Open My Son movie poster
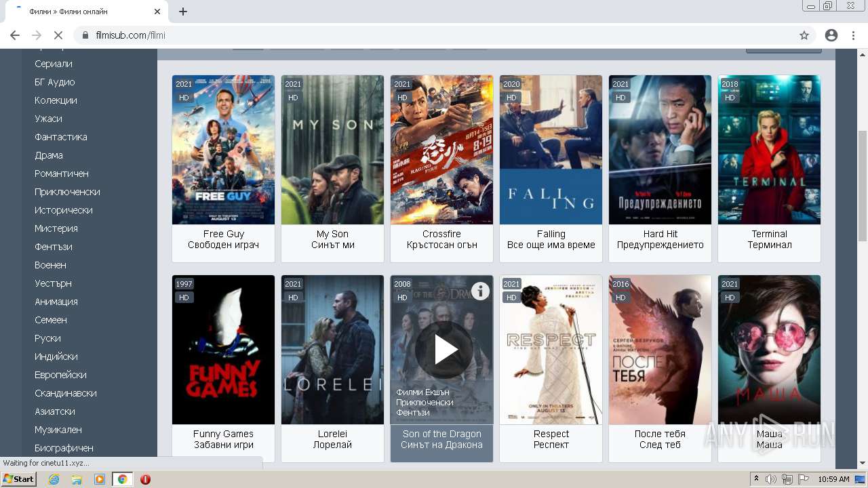Viewport: 868px width, 488px height. tap(332, 150)
